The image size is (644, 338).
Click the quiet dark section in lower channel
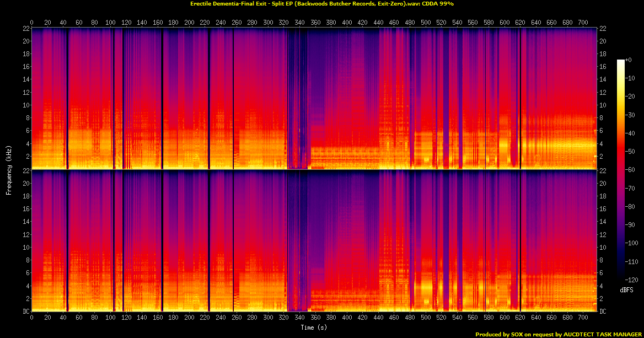(298, 241)
